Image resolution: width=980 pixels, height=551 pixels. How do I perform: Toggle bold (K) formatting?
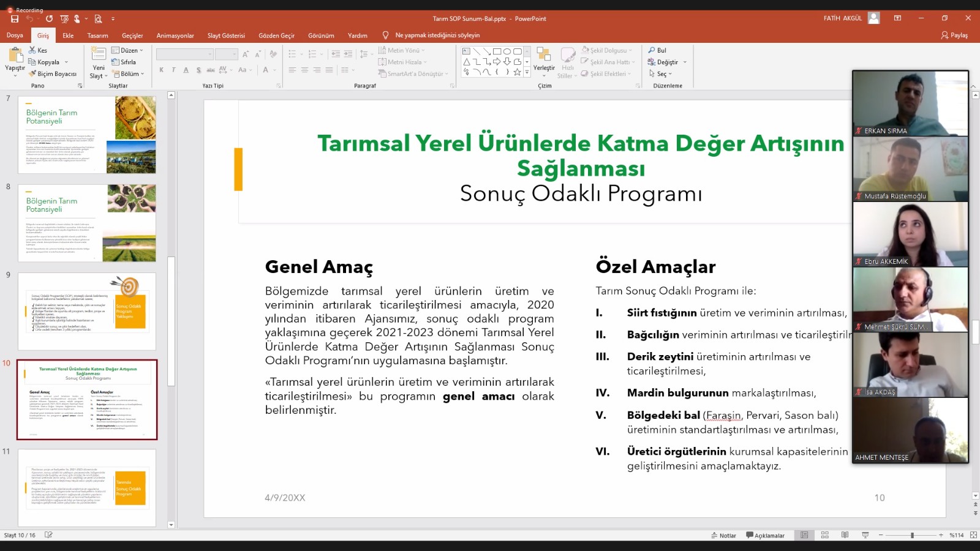161,70
